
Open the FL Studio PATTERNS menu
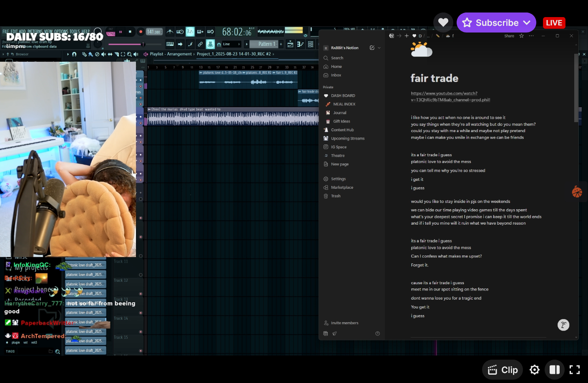pyautogui.click(x=36, y=31)
